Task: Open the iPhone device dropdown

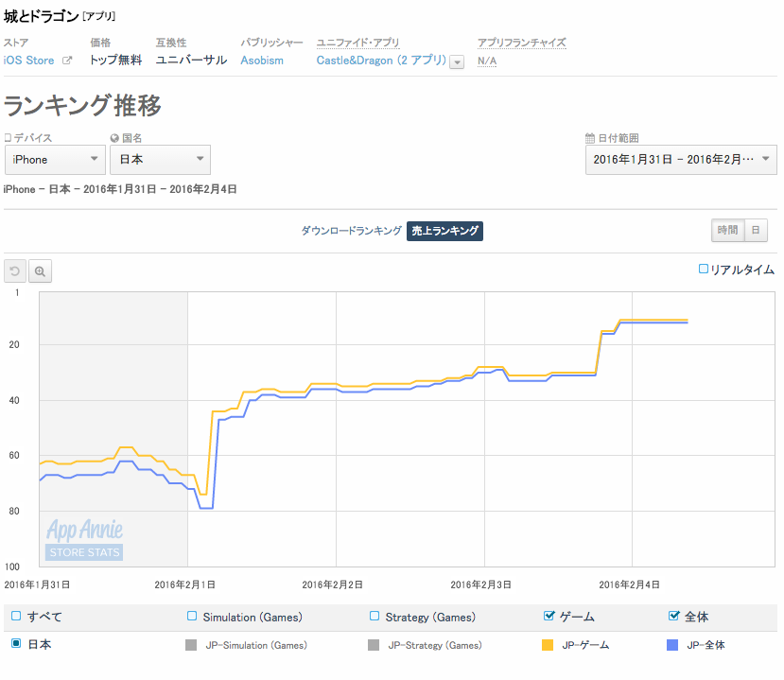Action: (55, 160)
